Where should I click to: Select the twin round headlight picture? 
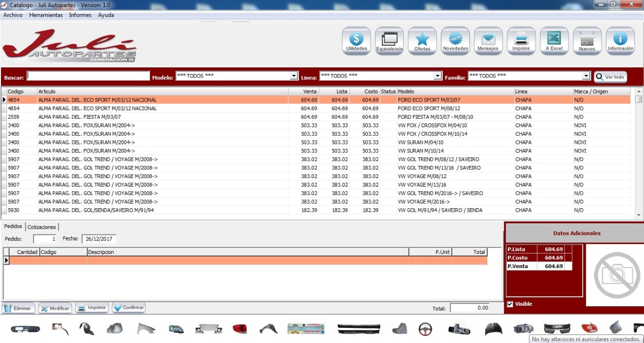click(523, 329)
